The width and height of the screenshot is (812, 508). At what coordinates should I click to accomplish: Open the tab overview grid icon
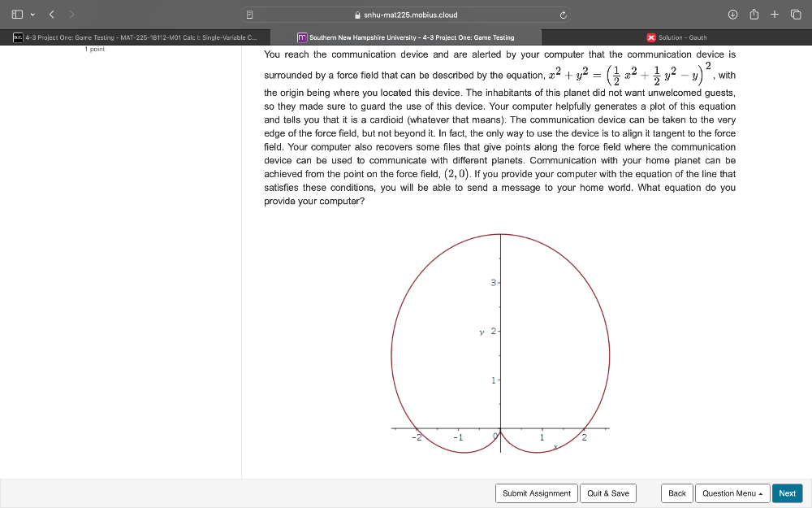coord(795,14)
